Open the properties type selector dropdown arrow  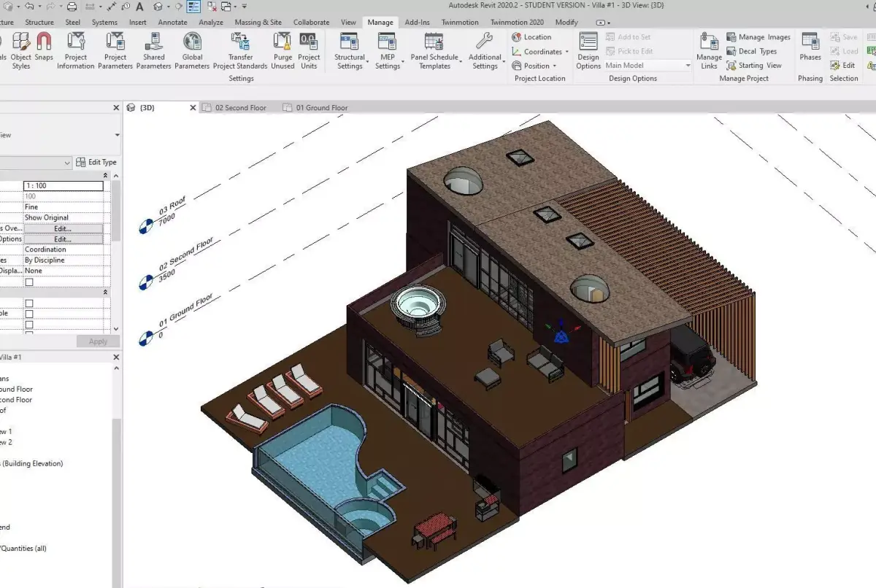click(117, 135)
